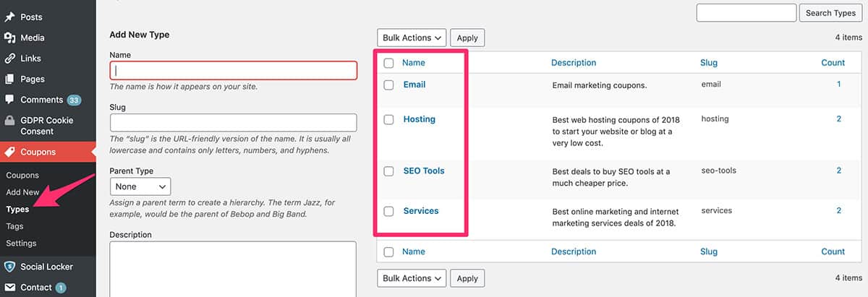The image size is (868, 297).
Task: Click the Links chain icon
Action: [10, 59]
